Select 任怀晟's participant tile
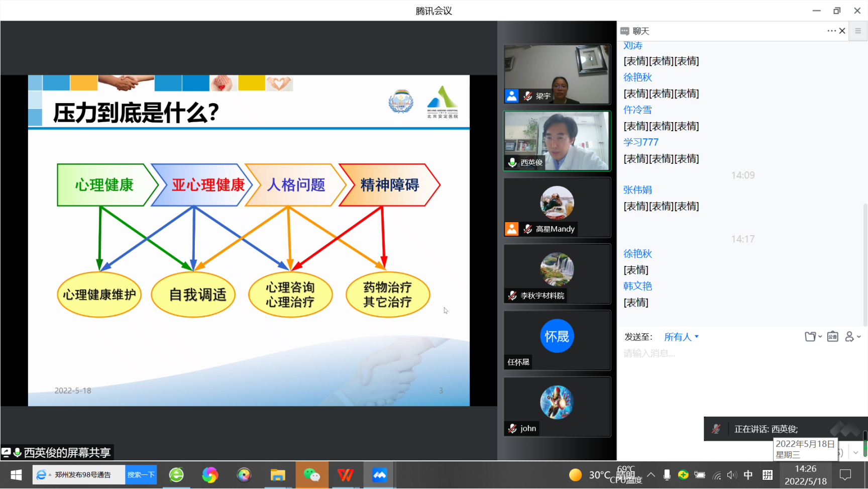This screenshot has height=489, width=868. tap(557, 340)
